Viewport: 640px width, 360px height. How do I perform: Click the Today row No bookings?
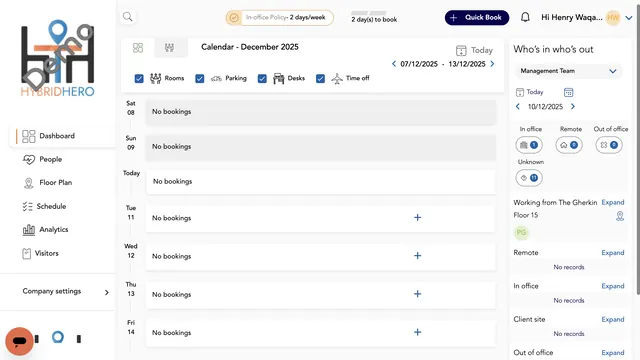click(321, 182)
